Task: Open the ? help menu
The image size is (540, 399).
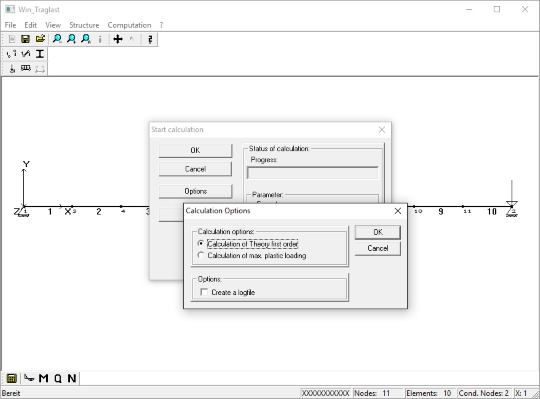Action: point(161,25)
